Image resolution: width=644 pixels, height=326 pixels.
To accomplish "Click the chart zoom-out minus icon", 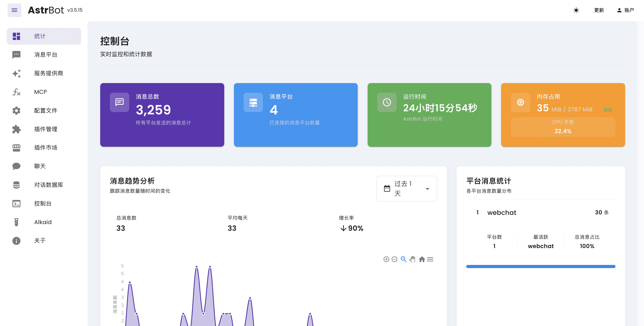I will click(394, 259).
